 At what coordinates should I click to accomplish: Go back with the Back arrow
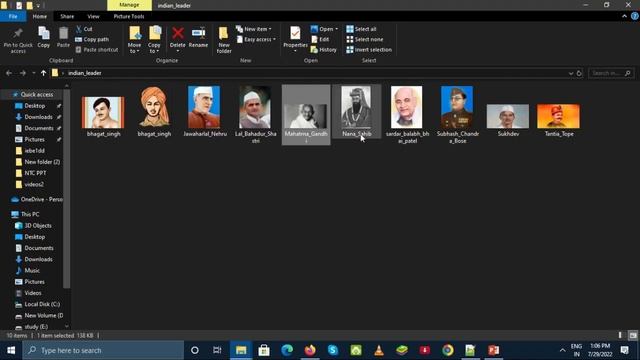(x=9, y=73)
